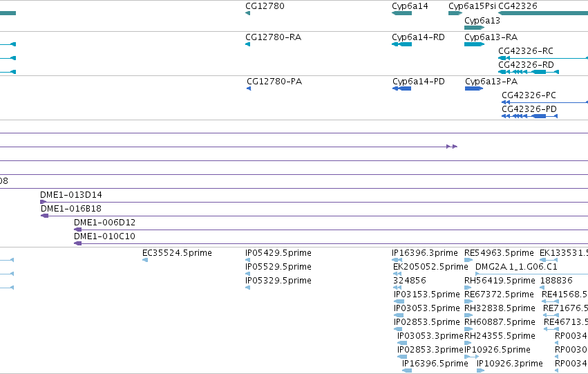This screenshot has height=374, width=588.
Task: Click the 188836 feature label
Action: pos(556,281)
